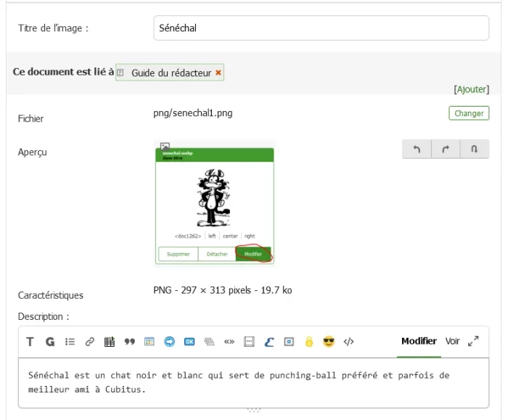Open the sunglasses emoji picker
Viewport: 508px width, 420px height.
click(x=329, y=342)
